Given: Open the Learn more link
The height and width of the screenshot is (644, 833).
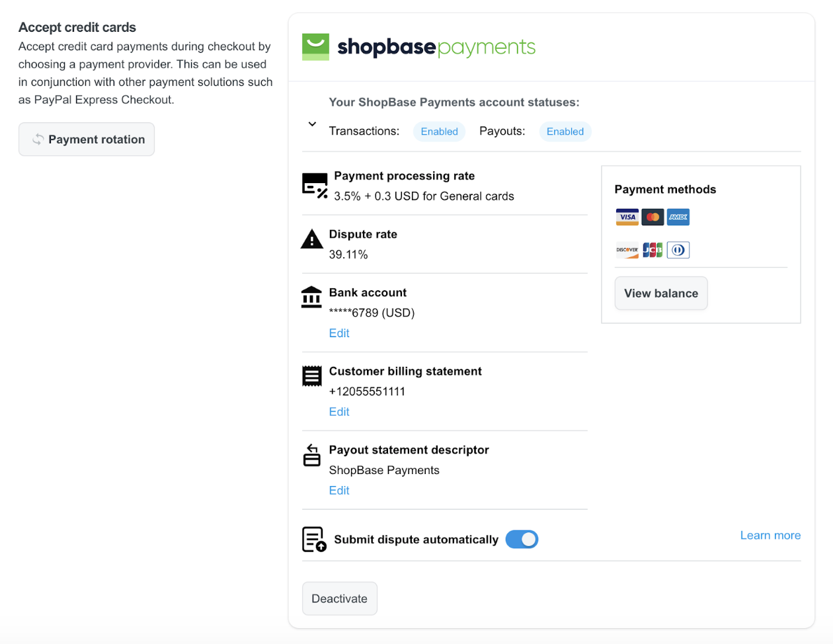Looking at the screenshot, I should click(770, 536).
